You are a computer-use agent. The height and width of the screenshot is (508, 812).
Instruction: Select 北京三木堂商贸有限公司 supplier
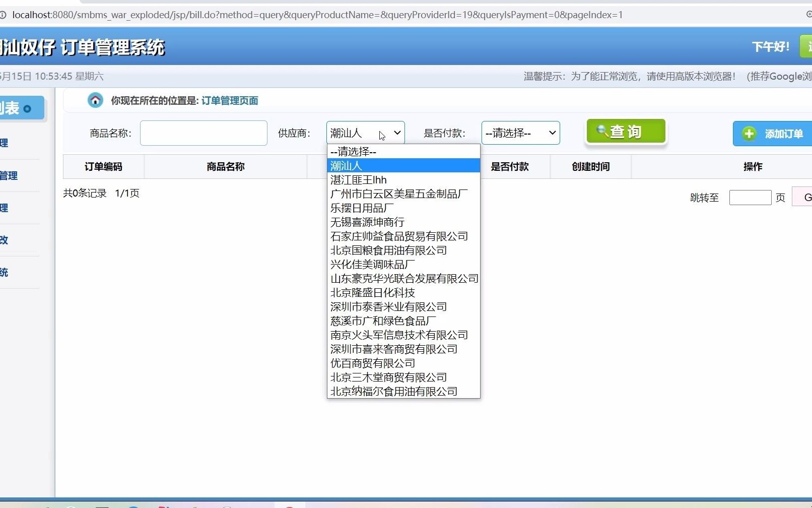[x=403, y=377]
